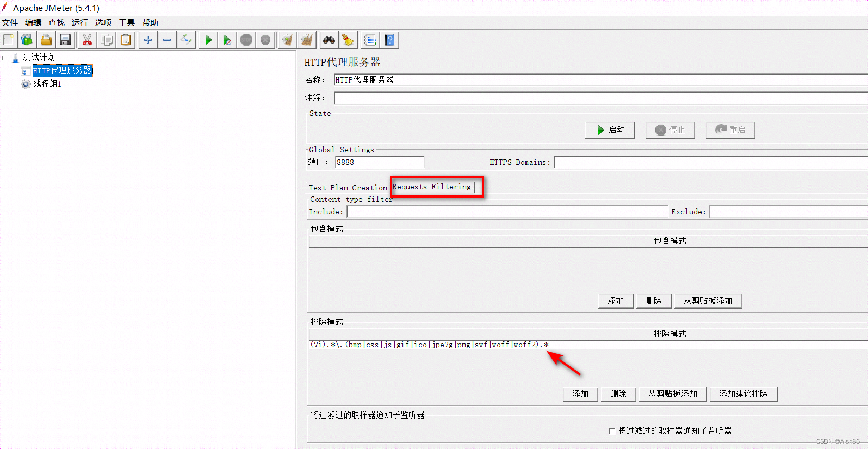Click the 添加建议排除 button
Screen dimensions: 868x449
(x=743, y=394)
